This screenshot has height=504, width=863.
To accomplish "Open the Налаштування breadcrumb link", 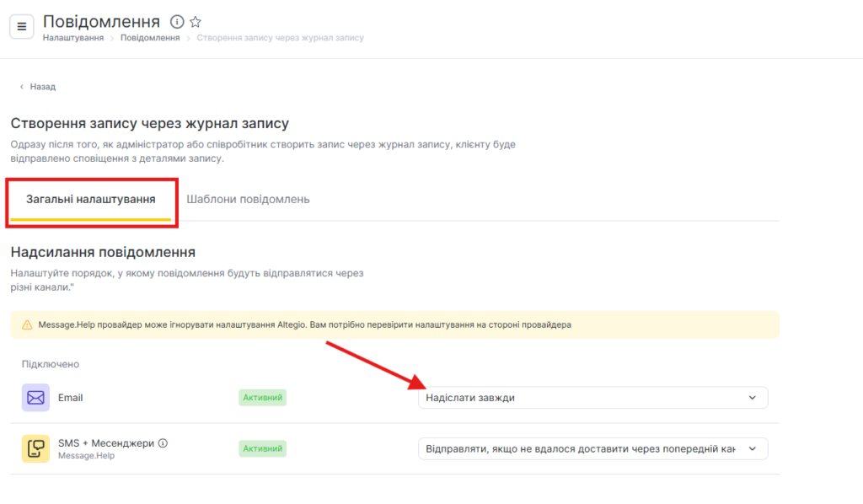I will (x=73, y=38).
